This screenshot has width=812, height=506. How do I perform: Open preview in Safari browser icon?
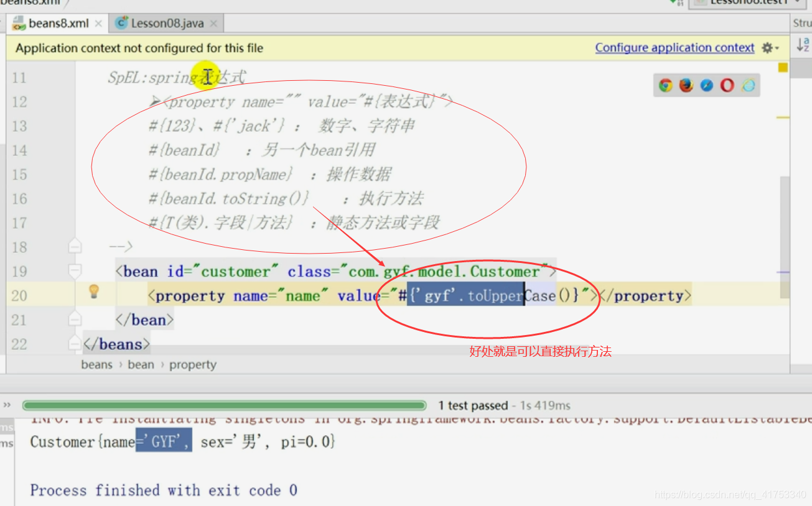coord(707,86)
